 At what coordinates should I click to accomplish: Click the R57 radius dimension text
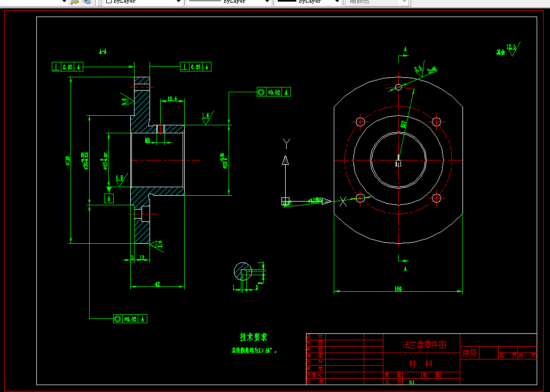(x=404, y=124)
